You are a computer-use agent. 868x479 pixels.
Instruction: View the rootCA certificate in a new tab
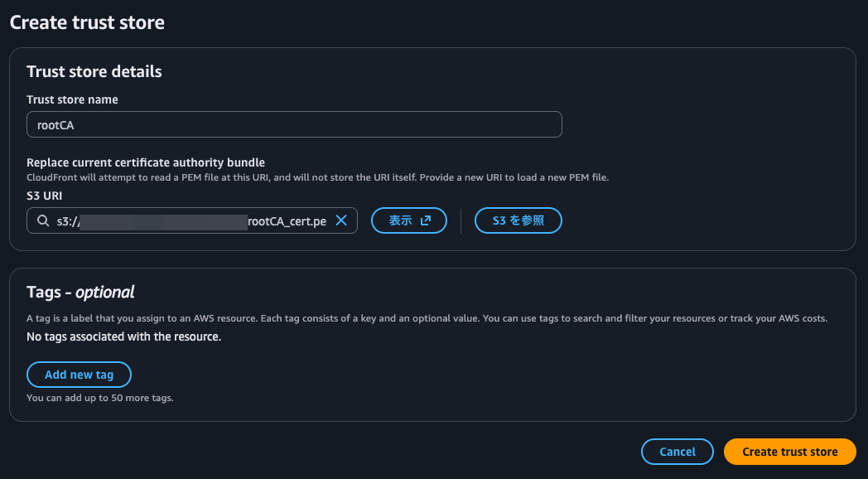pyautogui.click(x=408, y=220)
